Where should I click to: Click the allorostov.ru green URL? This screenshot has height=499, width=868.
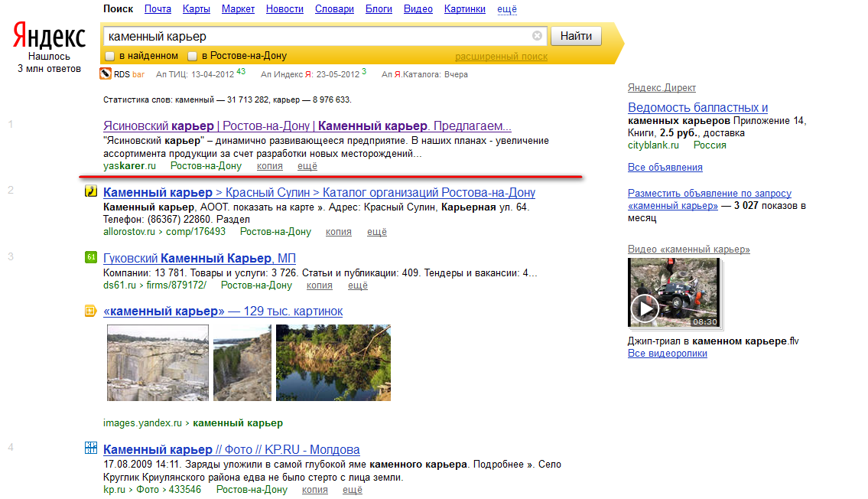(x=164, y=231)
